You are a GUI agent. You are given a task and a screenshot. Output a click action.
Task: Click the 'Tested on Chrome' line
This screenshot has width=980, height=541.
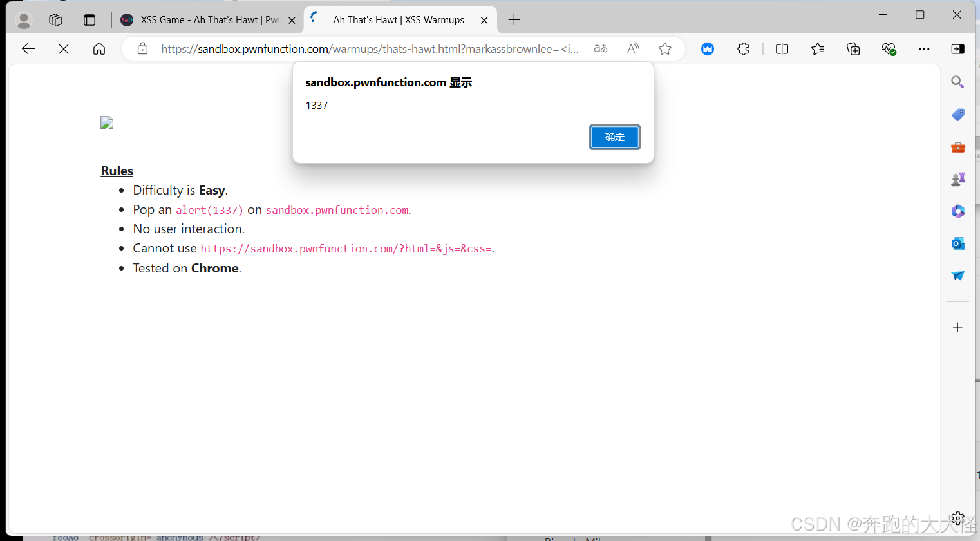(x=187, y=268)
